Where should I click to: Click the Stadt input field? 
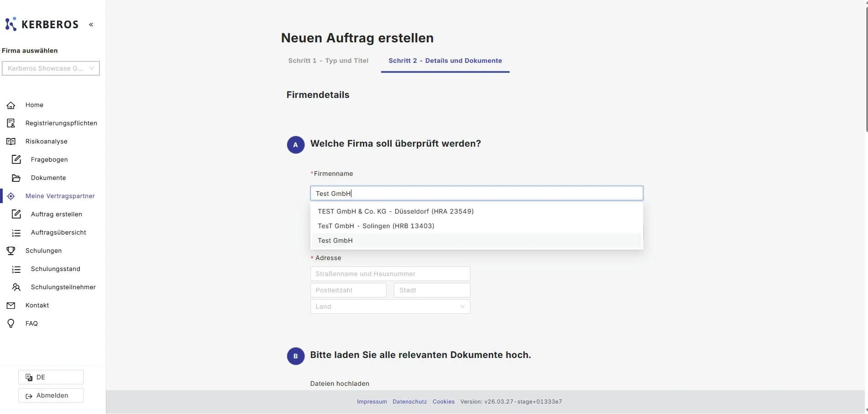tap(432, 290)
